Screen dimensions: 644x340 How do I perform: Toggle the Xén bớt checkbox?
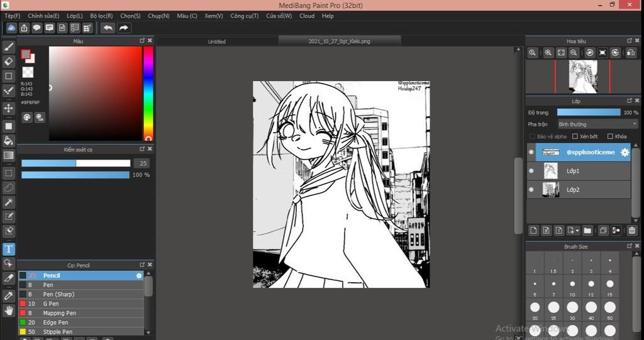click(x=575, y=136)
